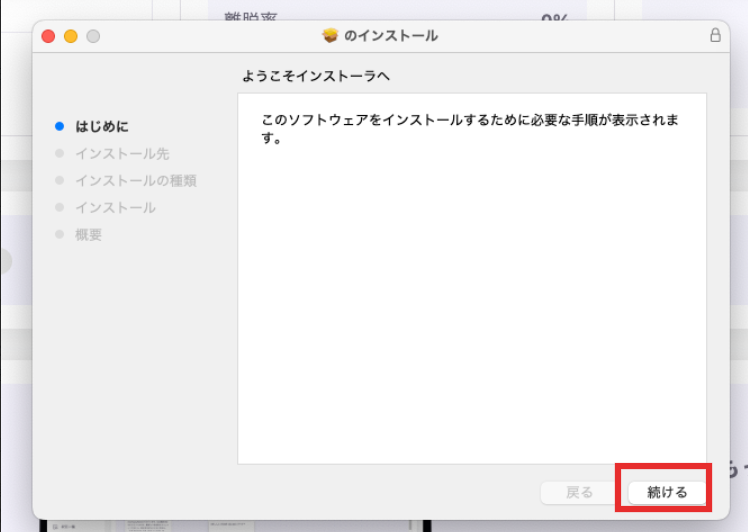Screen dimensions: 748x532
Task: Click the blue bullet beside はじめに
Action: (60, 126)
